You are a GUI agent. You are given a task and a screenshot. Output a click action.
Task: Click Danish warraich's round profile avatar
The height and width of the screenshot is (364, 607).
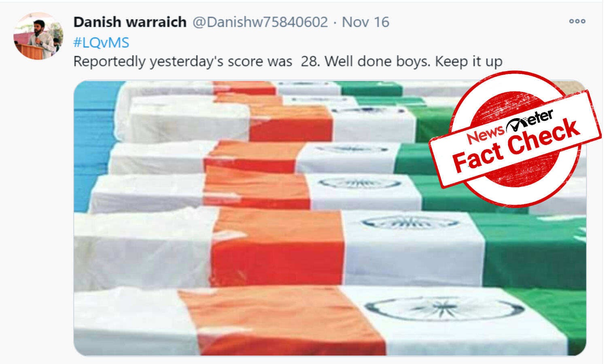(38, 36)
